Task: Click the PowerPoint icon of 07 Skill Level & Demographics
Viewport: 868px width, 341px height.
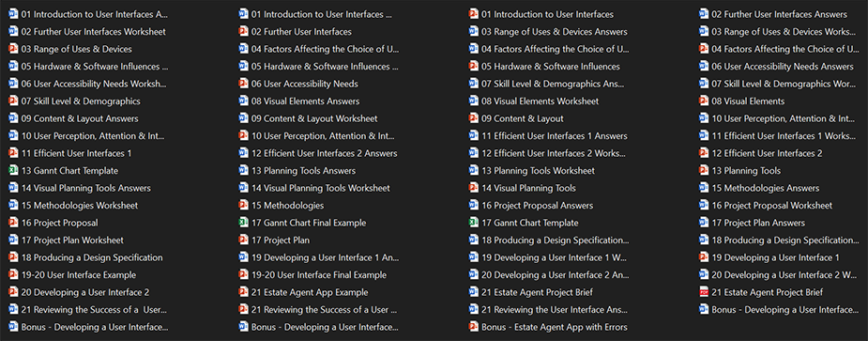Action: (13, 101)
